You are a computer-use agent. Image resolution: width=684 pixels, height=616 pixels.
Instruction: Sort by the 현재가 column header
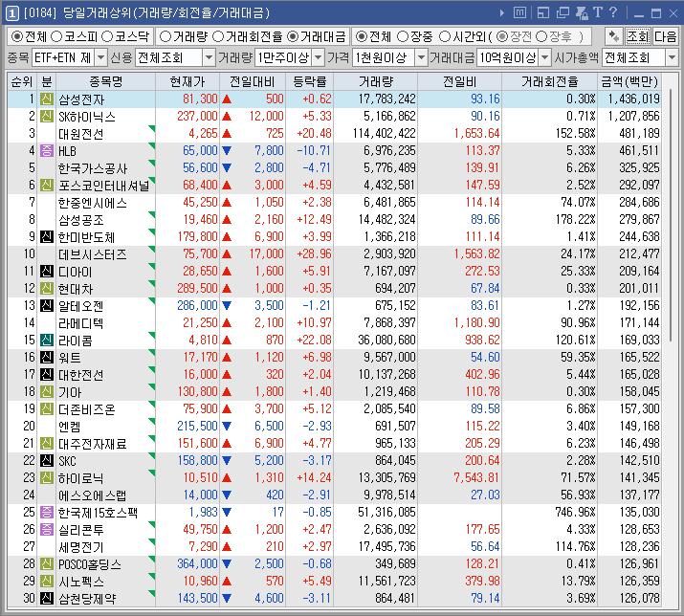point(188,81)
